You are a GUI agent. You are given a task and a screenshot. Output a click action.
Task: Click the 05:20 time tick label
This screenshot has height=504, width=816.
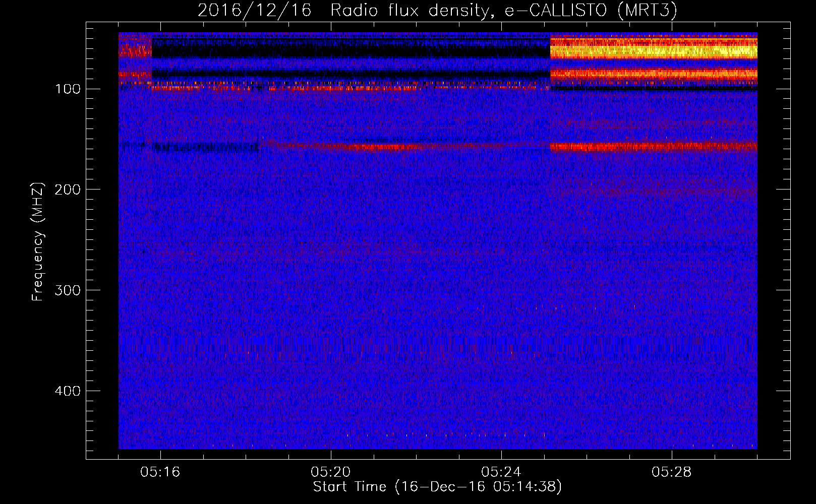click(331, 472)
